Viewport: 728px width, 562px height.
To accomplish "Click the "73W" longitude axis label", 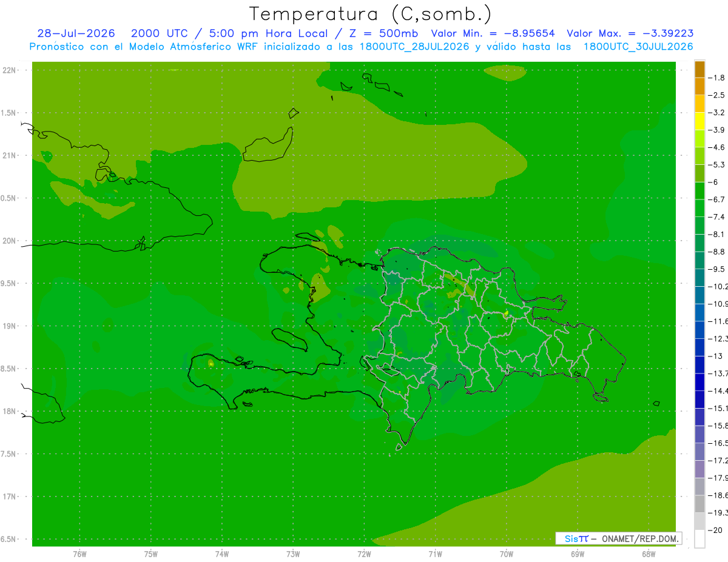I will coord(293,554).
